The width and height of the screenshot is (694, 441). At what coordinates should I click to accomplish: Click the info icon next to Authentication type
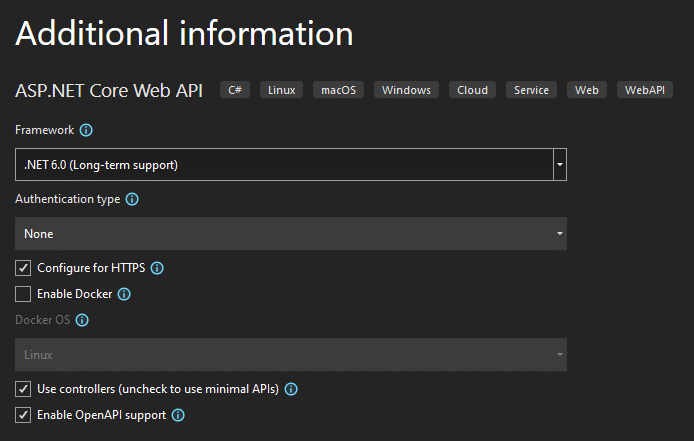click(132, 199)
